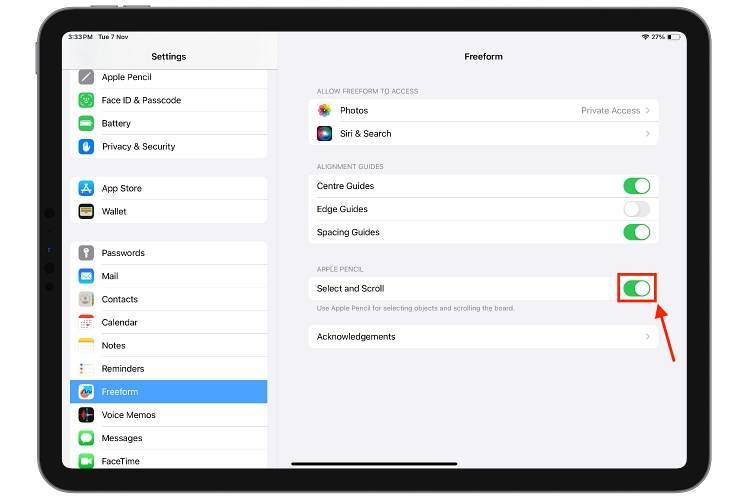Viewport: 750px width, 500px height.
Task: Open the Siri & Search icon
Action: 324,133
